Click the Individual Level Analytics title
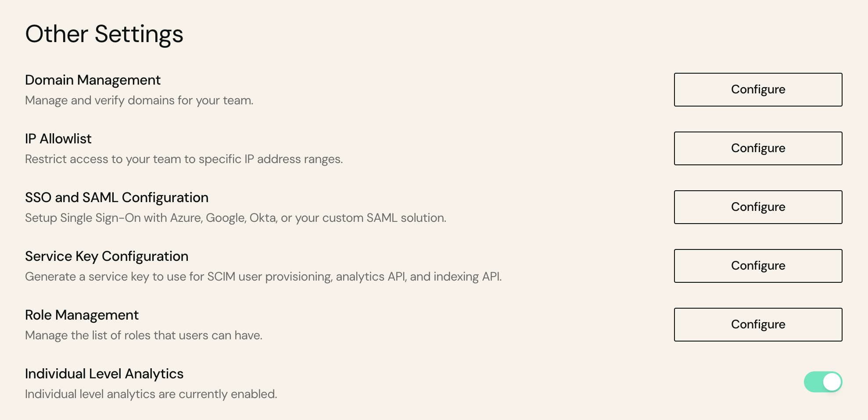868x420 pixels. point(104,374)
